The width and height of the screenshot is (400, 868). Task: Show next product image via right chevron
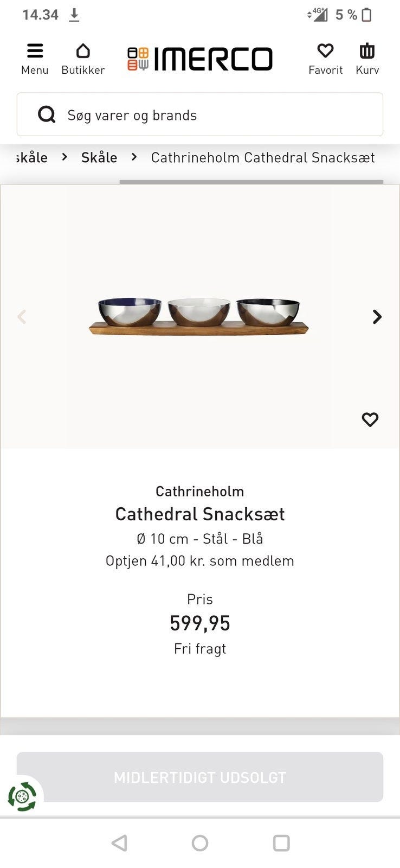(376, 317)
